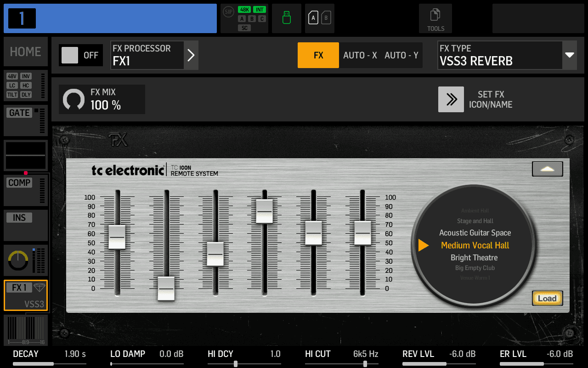Click the tc electronic logo

pyautogui.click(x=128, y=170)
